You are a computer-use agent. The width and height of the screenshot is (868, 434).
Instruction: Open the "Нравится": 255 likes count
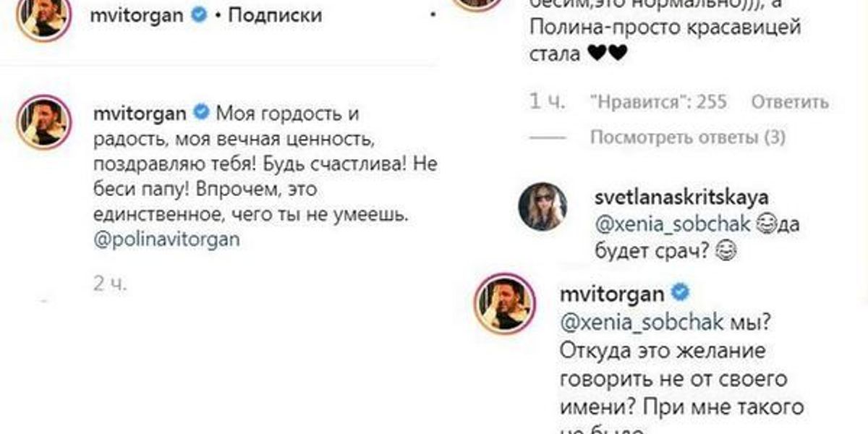pyautogui.click(x=659, y=102)
